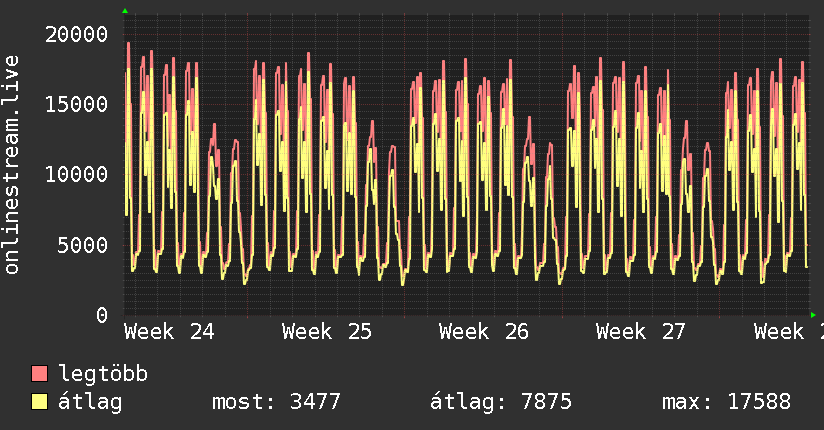Click the green arrow atop y-axis
This screenshot has height=430, width=824.
[125, 11]
